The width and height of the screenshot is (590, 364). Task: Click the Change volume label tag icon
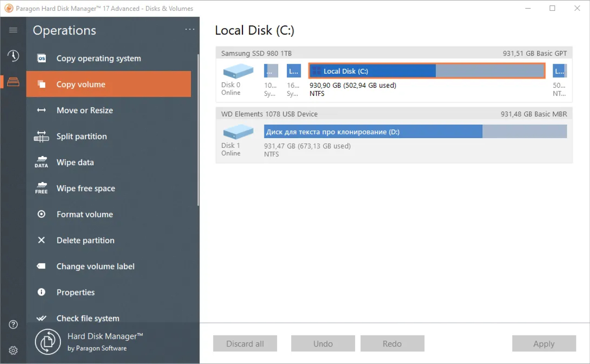(41, 266)
